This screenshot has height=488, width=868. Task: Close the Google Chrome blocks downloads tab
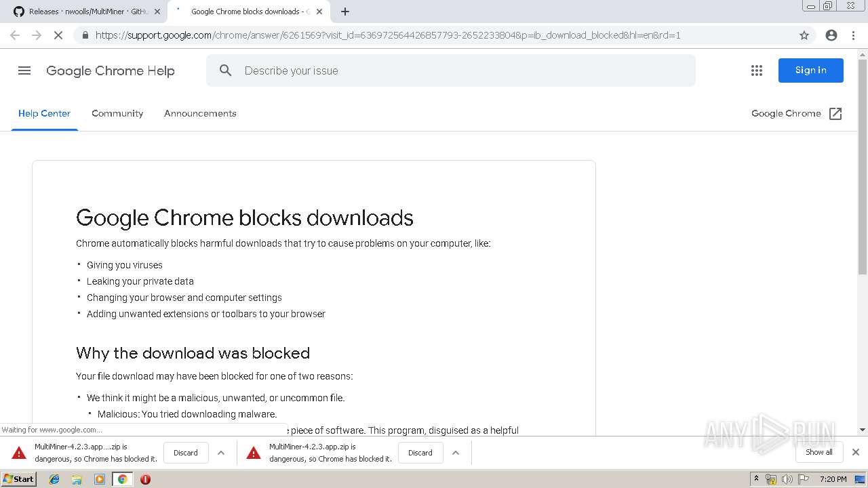coord(319,12)
